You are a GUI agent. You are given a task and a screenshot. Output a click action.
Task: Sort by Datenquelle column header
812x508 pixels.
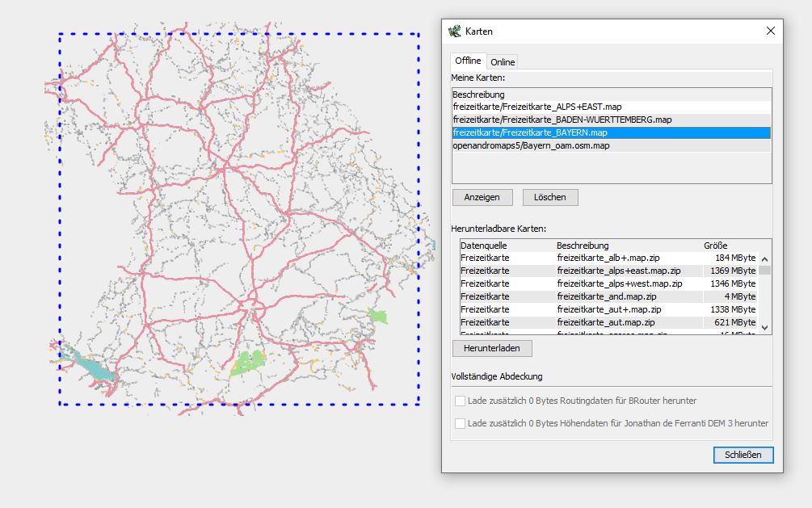485,246
